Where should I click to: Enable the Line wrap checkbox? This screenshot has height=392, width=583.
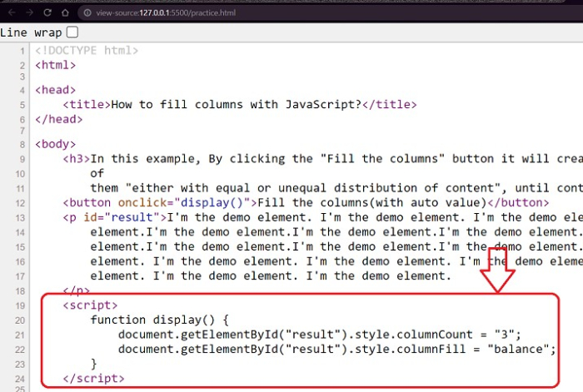tap(72, 32)
